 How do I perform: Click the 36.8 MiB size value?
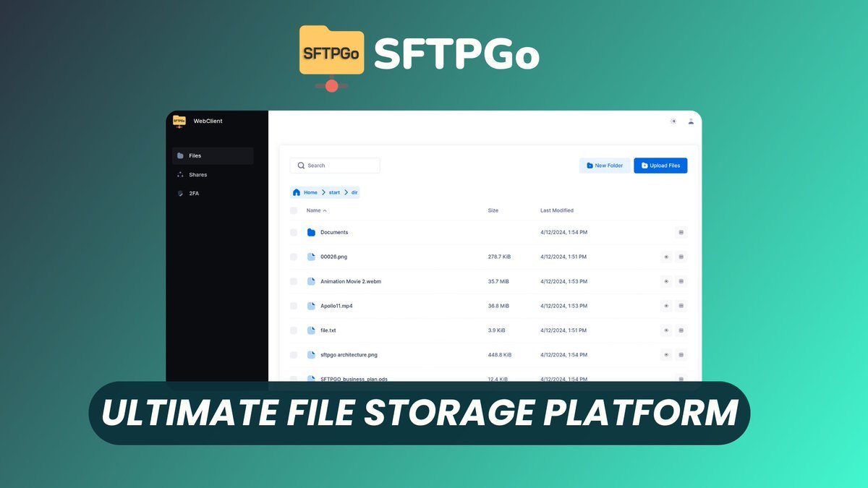pos(498,306)
